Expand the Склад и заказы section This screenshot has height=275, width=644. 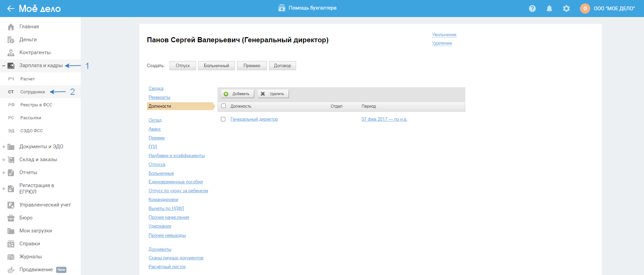click(4, 160)
